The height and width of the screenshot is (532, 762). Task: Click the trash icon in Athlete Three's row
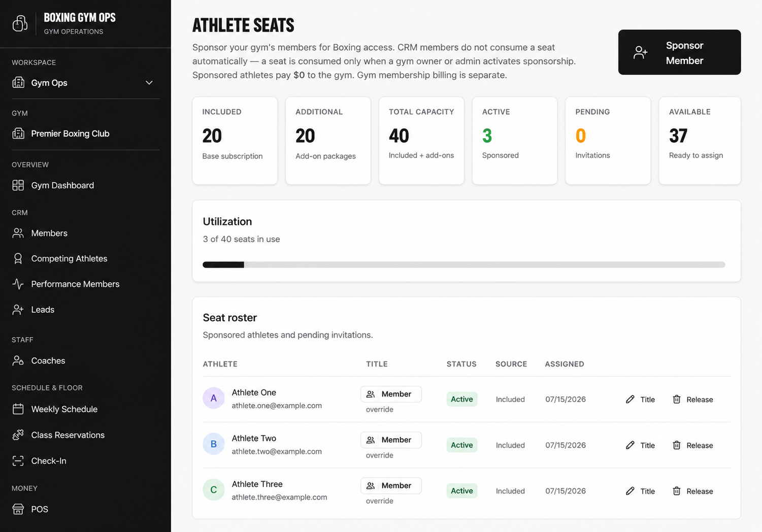click(677, 491)
